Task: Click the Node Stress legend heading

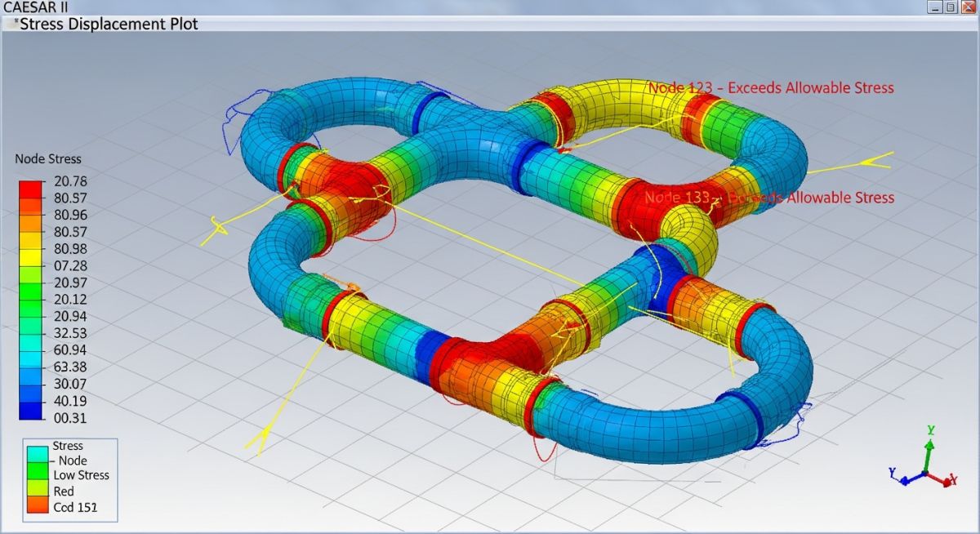Action: (x=47, y=158)
